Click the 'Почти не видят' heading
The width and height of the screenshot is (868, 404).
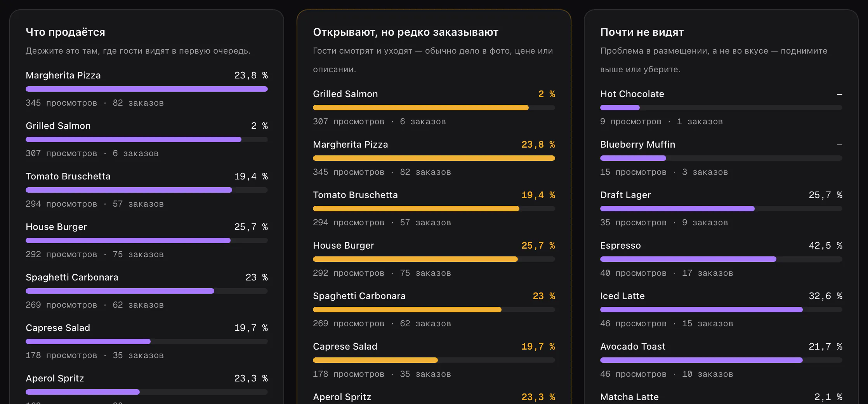point(642,32)
